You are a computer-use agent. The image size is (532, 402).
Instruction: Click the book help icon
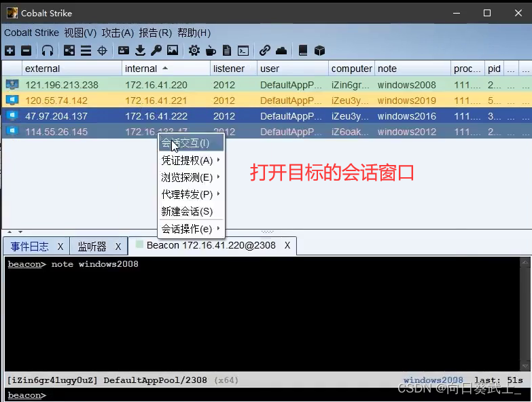pyautogui.click(x=303, y=51)
